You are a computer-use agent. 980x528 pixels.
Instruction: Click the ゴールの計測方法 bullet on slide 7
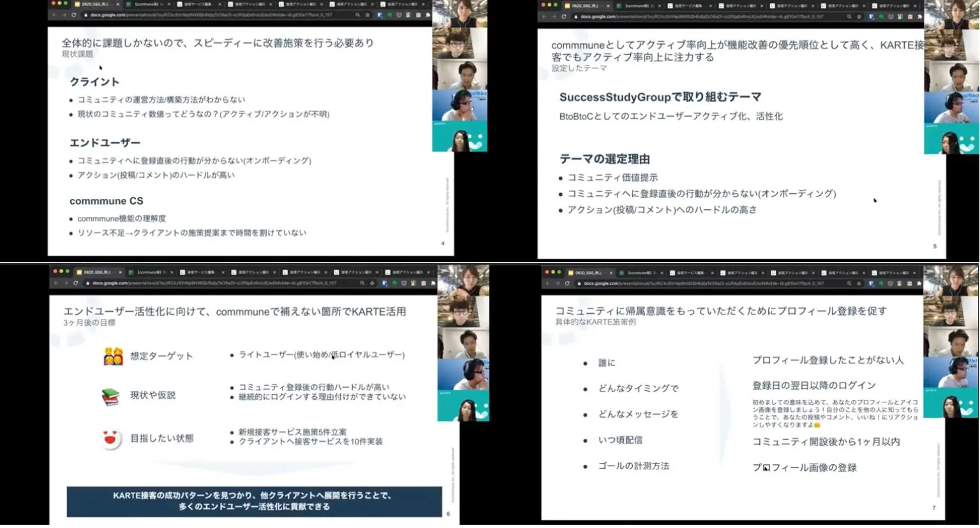pos(634,466)
